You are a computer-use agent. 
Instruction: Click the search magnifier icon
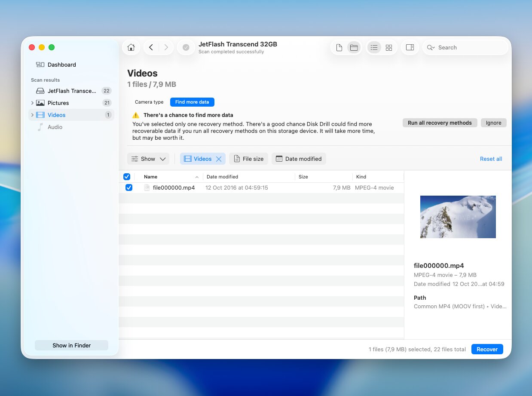tap(431, 48)
